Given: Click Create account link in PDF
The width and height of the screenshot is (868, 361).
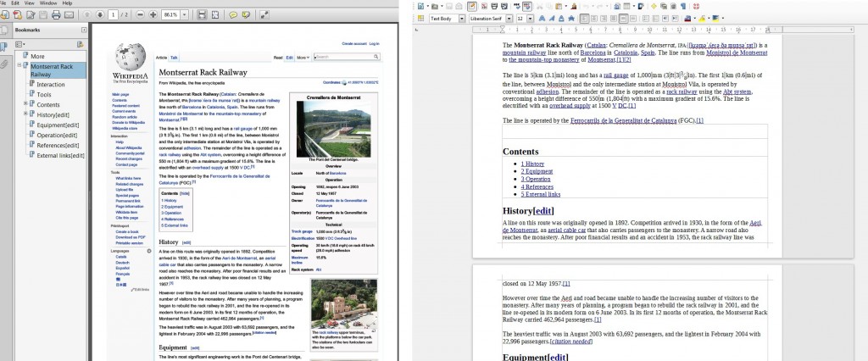Looking at the screenshot, I should [x=354, y=43].
